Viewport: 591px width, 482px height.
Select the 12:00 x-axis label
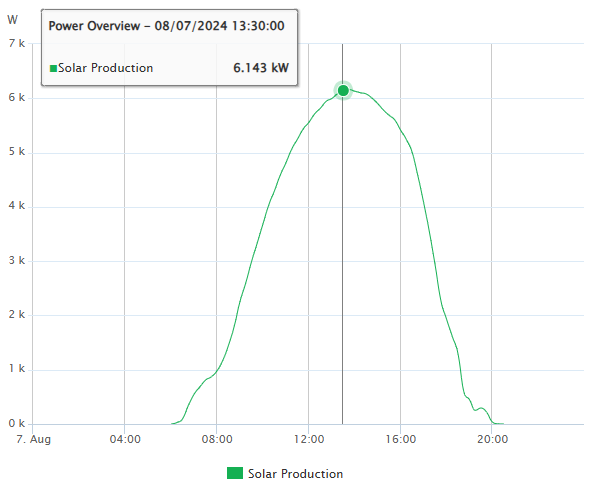[309, 439]
